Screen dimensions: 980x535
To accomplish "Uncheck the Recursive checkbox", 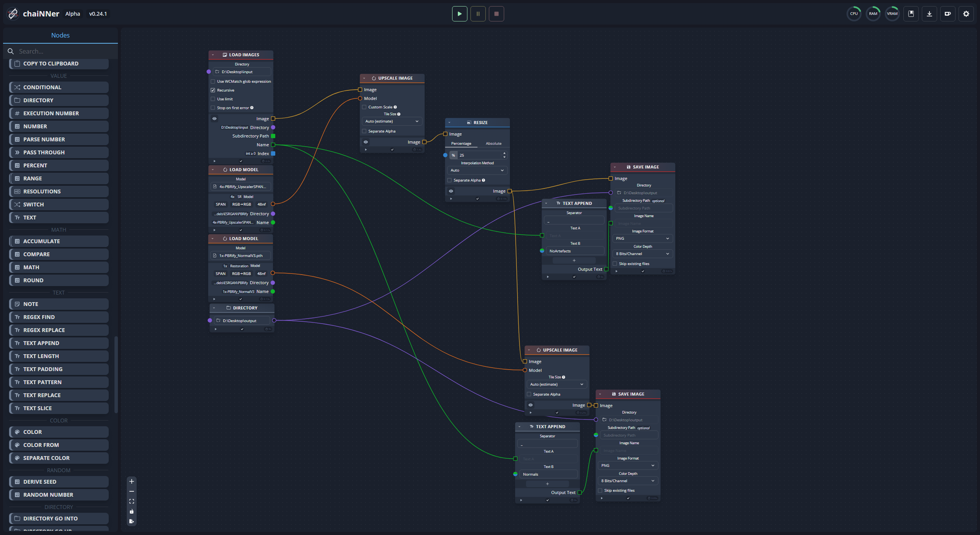I will point(213,90).
